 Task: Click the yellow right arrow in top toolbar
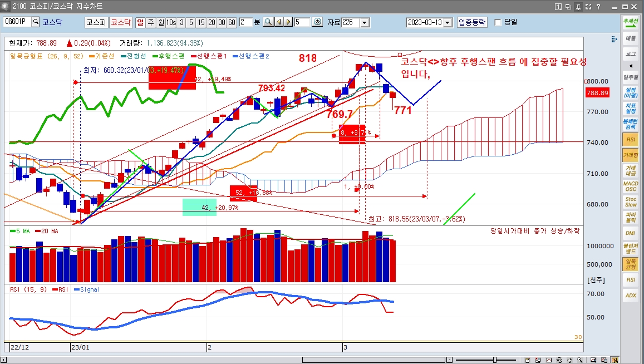(288, 22)
